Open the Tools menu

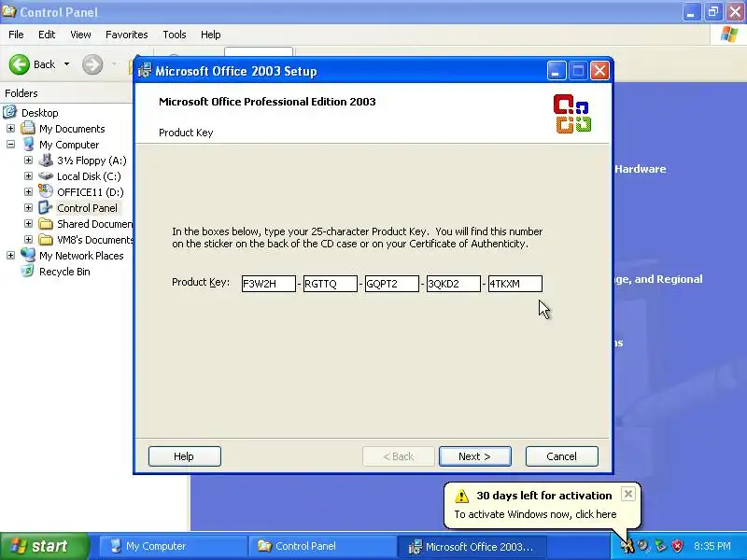(175, 35)
